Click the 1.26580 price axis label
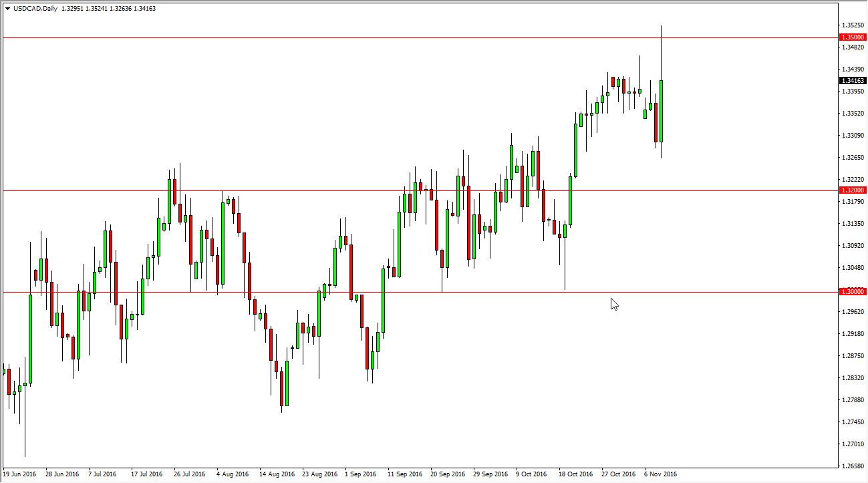868x483 pixels. (x=853, y=466)
